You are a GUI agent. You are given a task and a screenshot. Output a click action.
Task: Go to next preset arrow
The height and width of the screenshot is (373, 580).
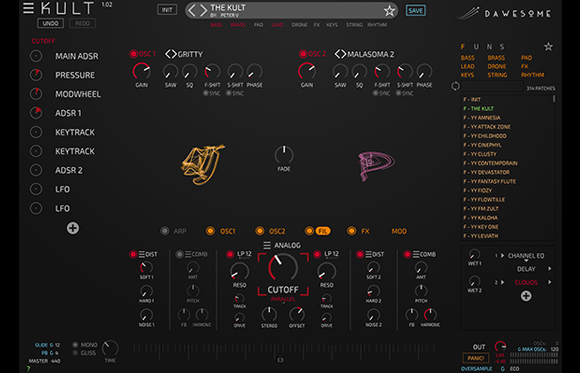203,10
